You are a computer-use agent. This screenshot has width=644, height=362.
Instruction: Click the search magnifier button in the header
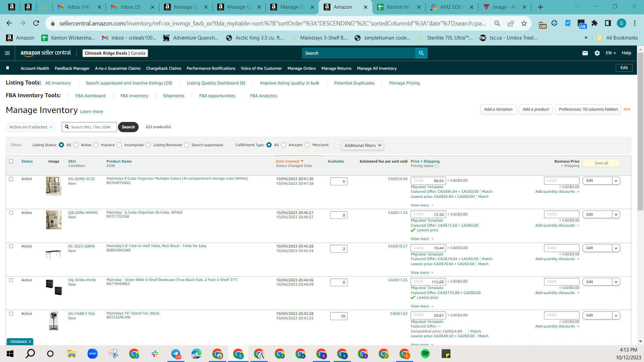click(x=421, y=53)
